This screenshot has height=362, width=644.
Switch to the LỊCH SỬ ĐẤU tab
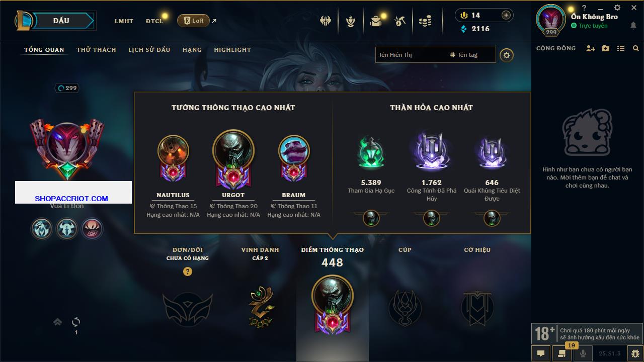[x=149, y=50]
